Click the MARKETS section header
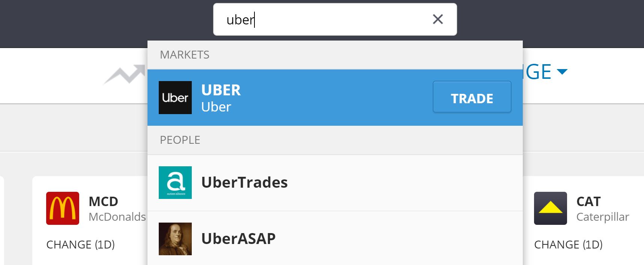The height and width of the screenshot is (265, 644). (185, 55)
